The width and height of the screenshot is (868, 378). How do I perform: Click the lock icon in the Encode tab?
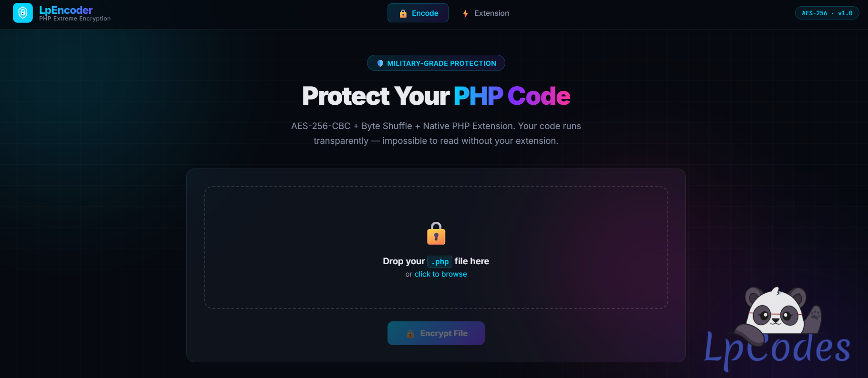pos(403,13)
